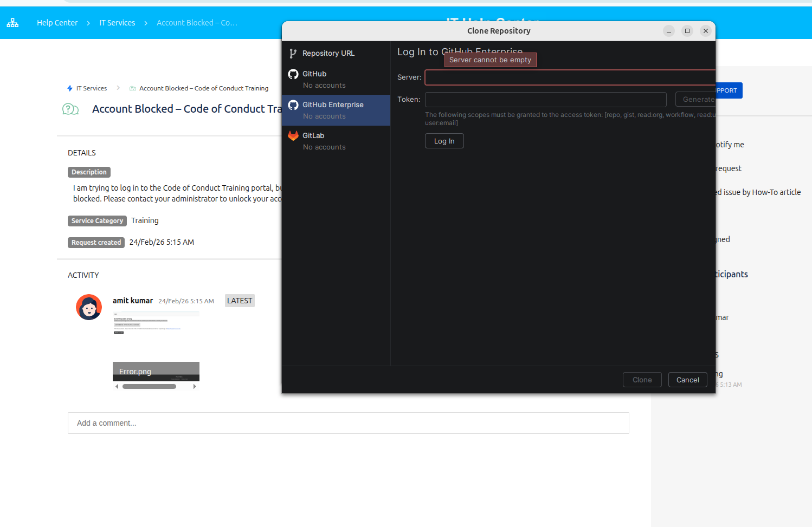This screenshot has width=812, height=527.
Task: Open the Error.png attachment thumbnail
Action: tap(156, 346)
